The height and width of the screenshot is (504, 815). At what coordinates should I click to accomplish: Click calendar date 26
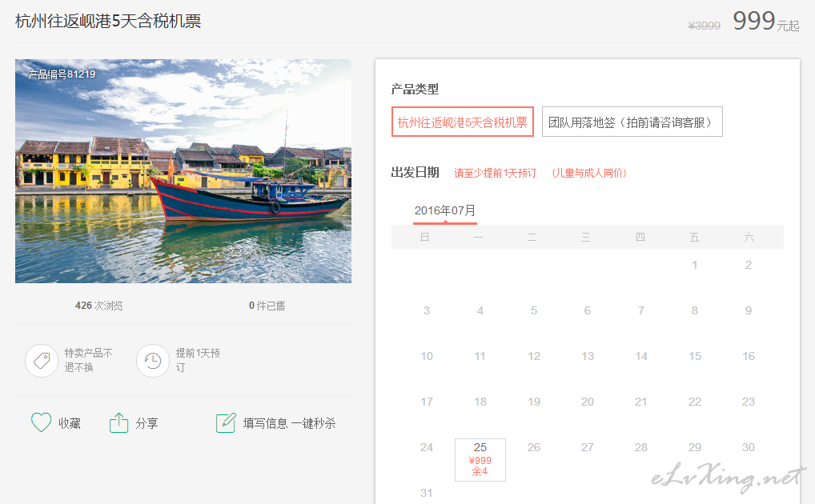click(534, 447)
